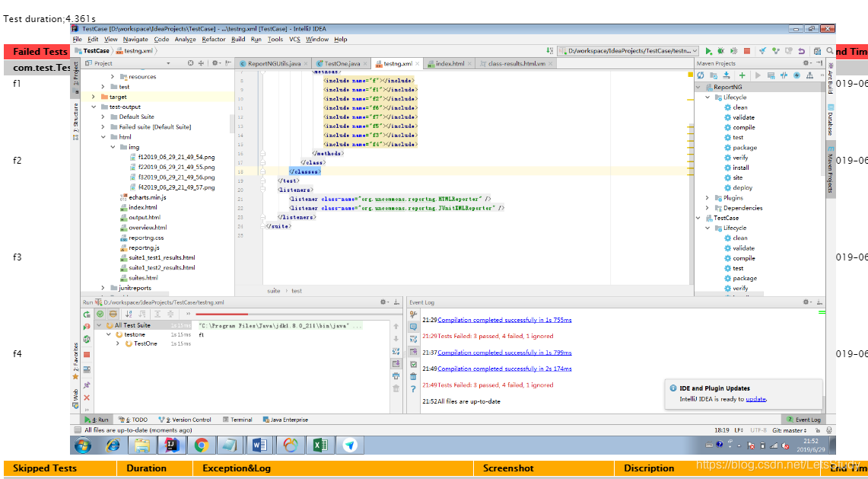The width and height of the screenshot is (868, 479).
Task: Toggle sort alphabetically in test tree
Action: click(129, 315)
